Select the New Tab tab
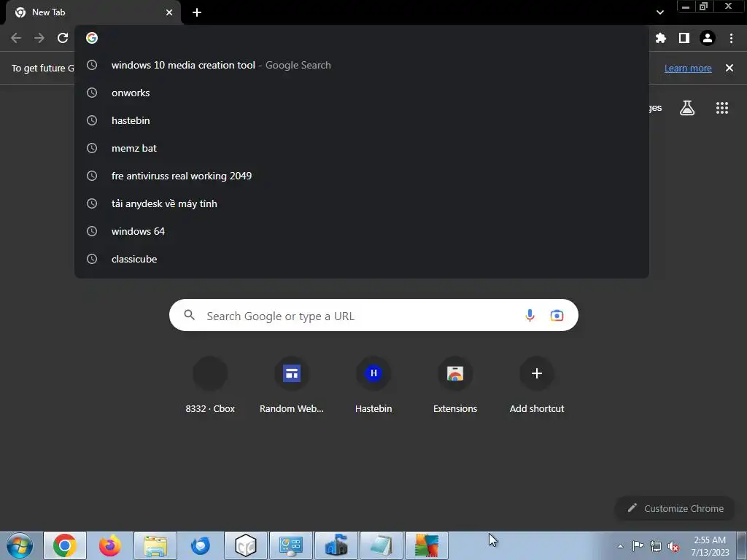The width and height of the screenshot is (747, 560). (93, 12)
